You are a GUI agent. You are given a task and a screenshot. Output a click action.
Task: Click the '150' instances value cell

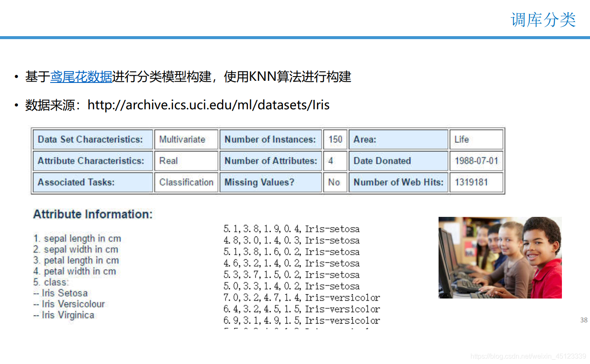(x=335, y=139)
